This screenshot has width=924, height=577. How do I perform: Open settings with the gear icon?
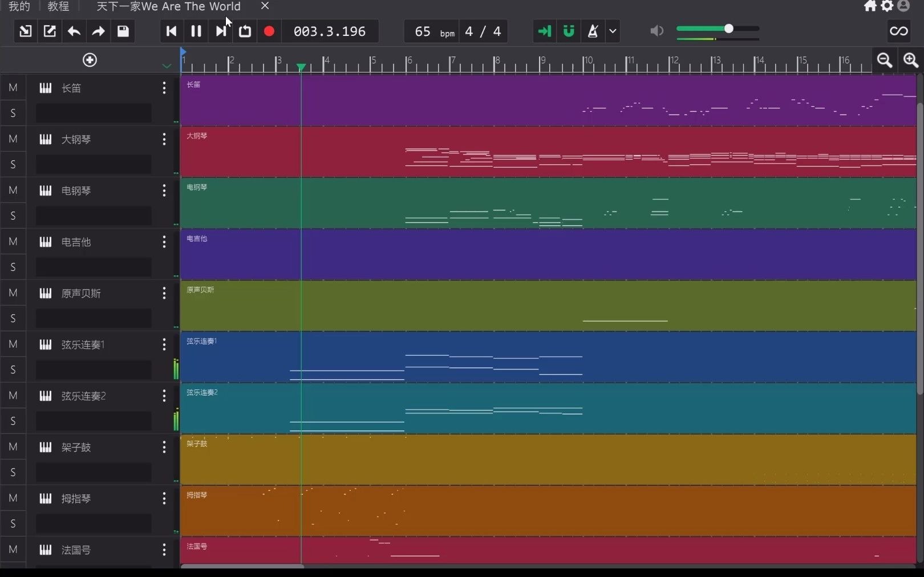coord(887,6)
